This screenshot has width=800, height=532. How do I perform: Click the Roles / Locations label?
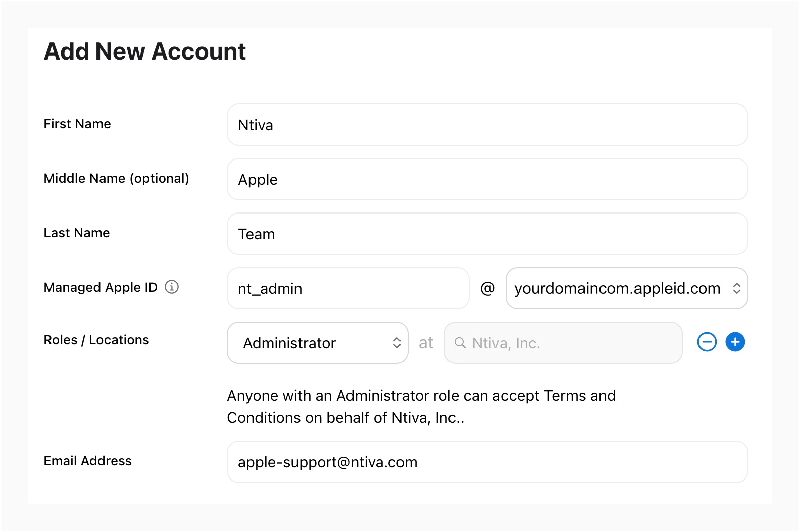coord(96,340)
